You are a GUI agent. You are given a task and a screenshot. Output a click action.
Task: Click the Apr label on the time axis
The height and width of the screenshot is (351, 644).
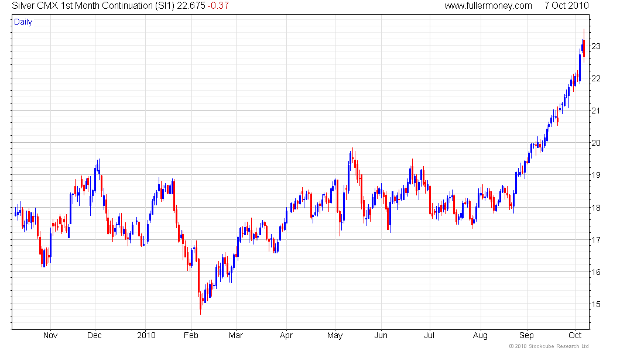286,335
